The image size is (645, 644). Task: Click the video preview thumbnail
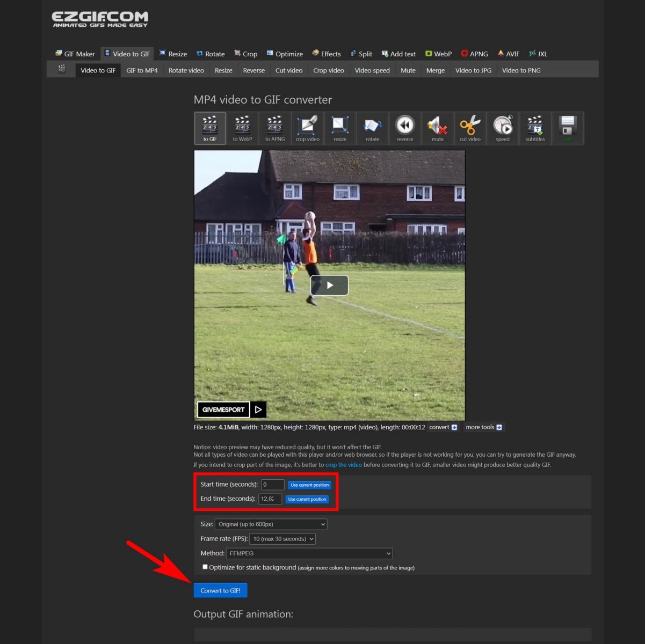pyautogui.click(x=329, y=285)
